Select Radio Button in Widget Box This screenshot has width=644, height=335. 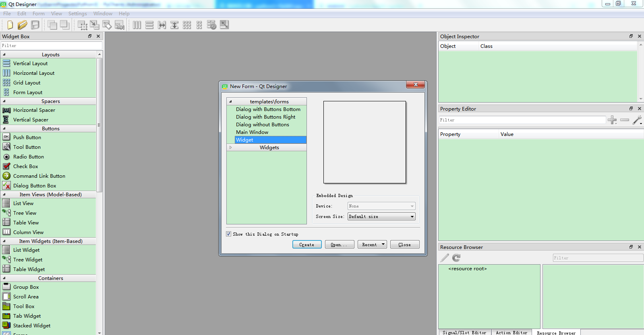29,157
